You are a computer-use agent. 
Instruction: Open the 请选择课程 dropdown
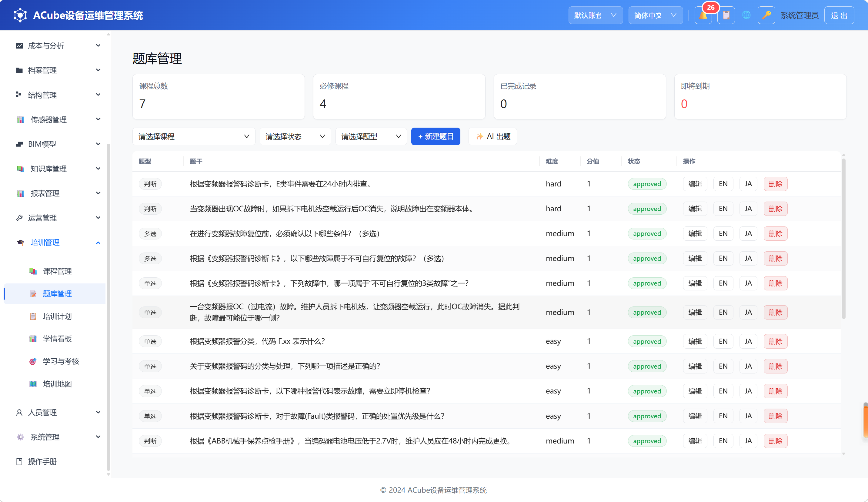click(x=194, y=136)
